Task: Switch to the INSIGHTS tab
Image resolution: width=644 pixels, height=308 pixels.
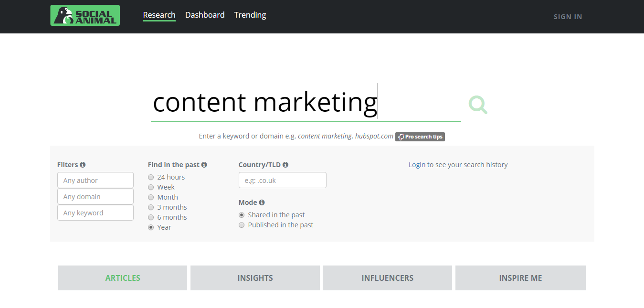Action: tap(255, 278)
